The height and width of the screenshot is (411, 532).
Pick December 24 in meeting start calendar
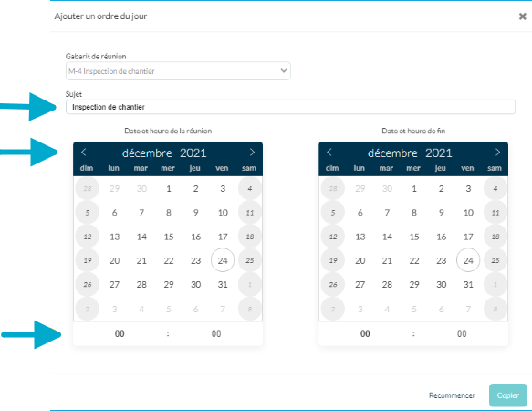click(223, 260)
